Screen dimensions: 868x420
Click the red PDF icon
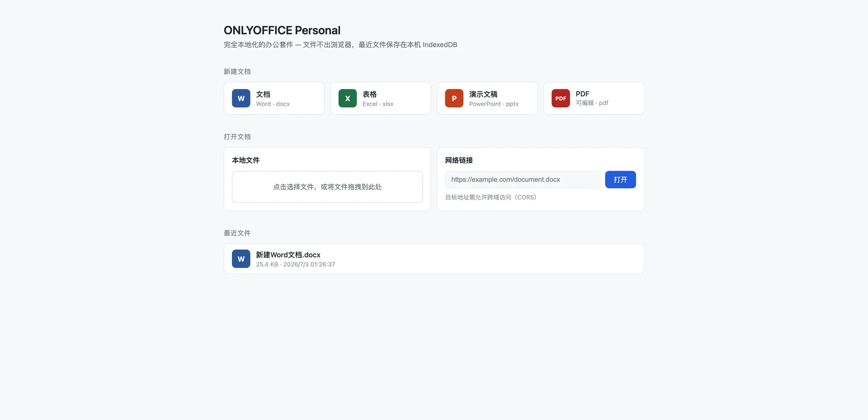coord(561,98)
